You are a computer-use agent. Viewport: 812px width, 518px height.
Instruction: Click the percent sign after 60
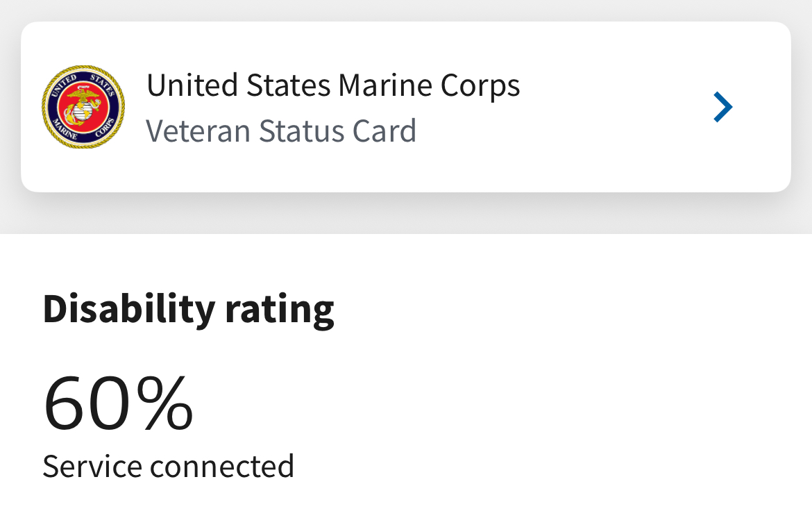click(165, 403)
